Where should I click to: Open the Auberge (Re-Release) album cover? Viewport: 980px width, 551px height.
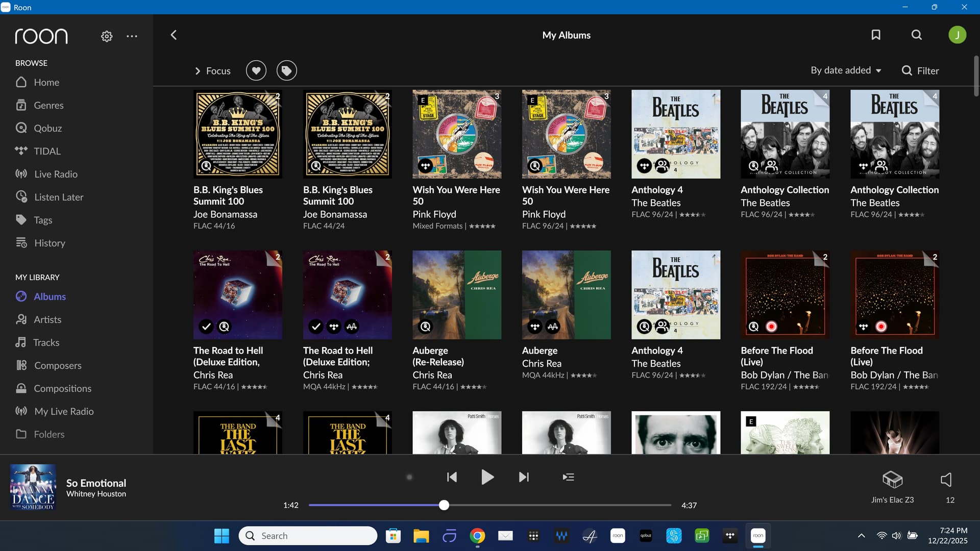click(457, 295)
